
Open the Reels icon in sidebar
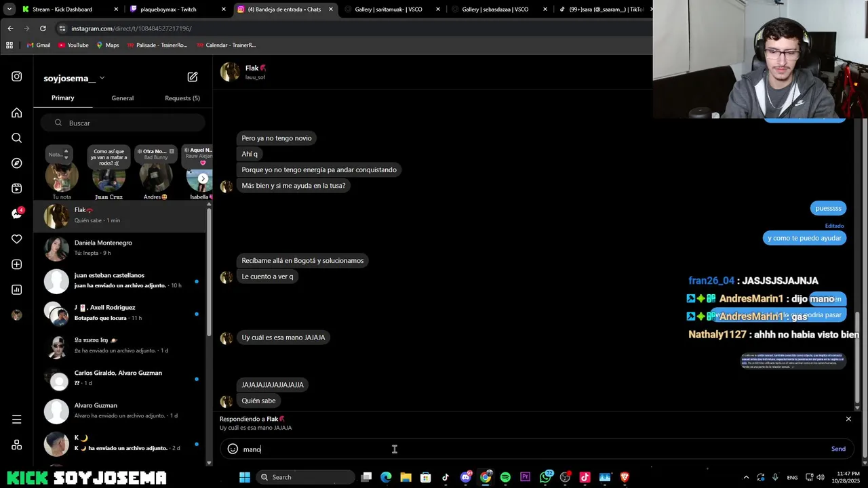pos(17,188)
